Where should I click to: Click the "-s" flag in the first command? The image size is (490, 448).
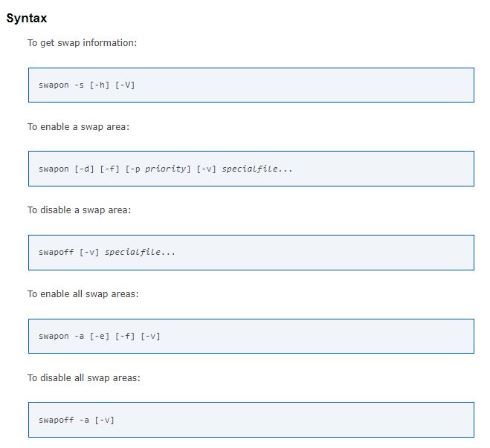[79, 85]
